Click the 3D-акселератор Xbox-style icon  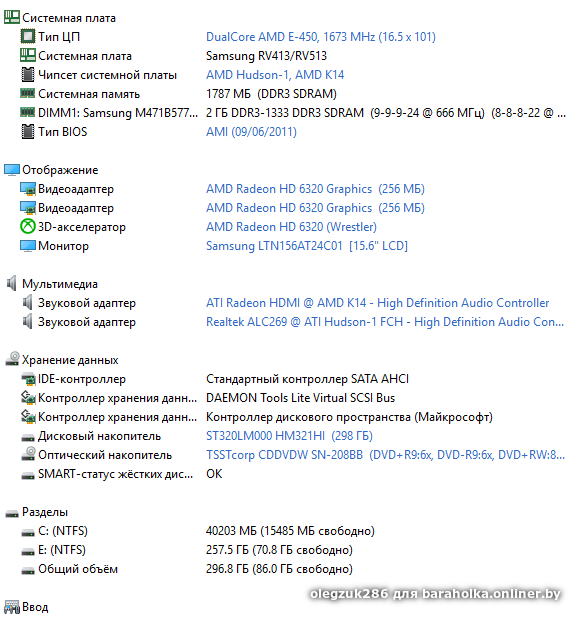(28, 226)
